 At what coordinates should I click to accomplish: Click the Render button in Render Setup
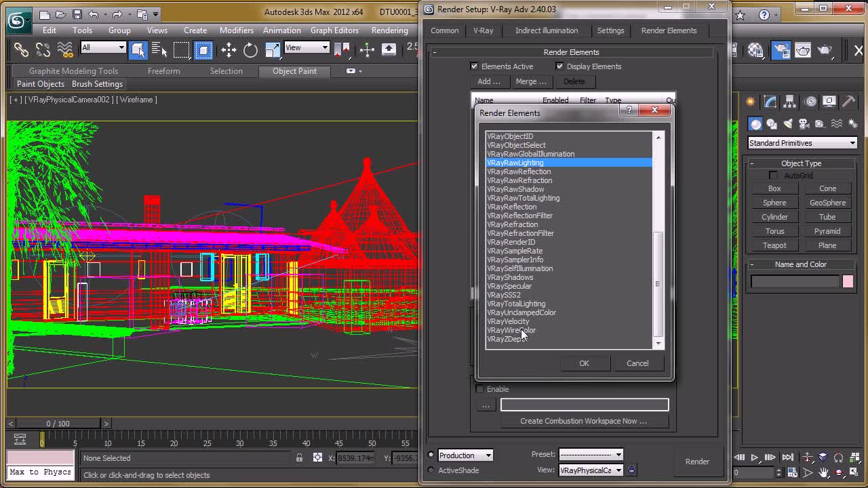click(x=697, y=462)
